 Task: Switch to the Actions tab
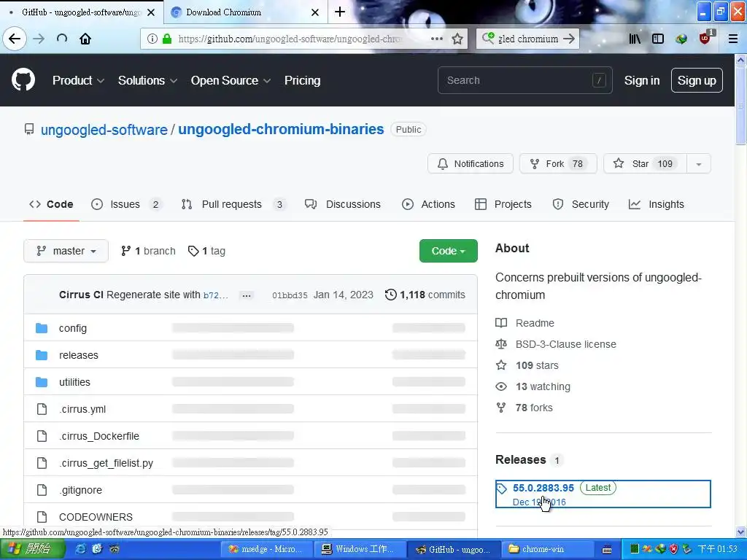point(428,204)
